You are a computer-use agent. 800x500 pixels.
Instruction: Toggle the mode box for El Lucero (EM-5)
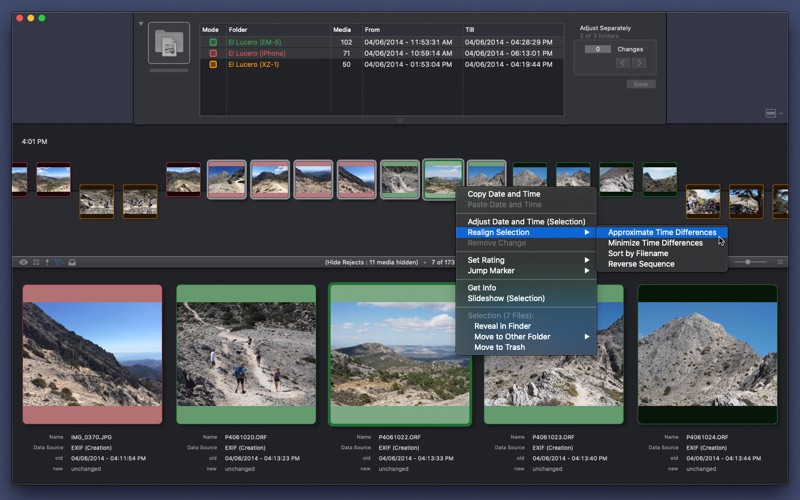212,42
